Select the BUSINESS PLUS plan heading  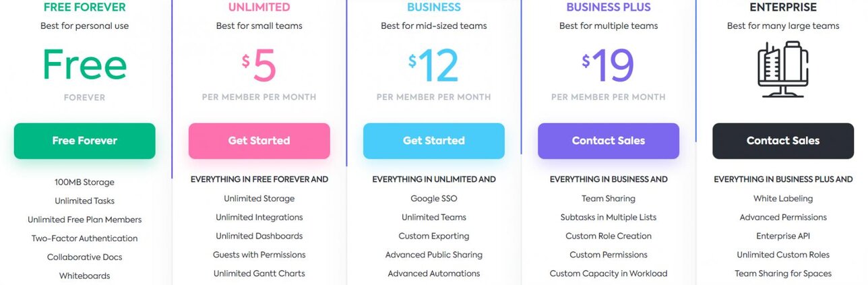click(608, 7)
